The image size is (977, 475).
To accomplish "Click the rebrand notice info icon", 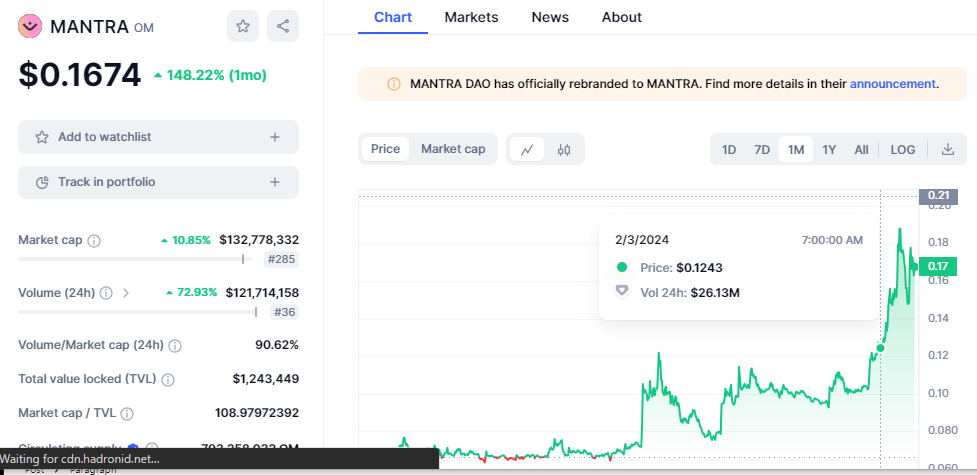I will 394,84.
